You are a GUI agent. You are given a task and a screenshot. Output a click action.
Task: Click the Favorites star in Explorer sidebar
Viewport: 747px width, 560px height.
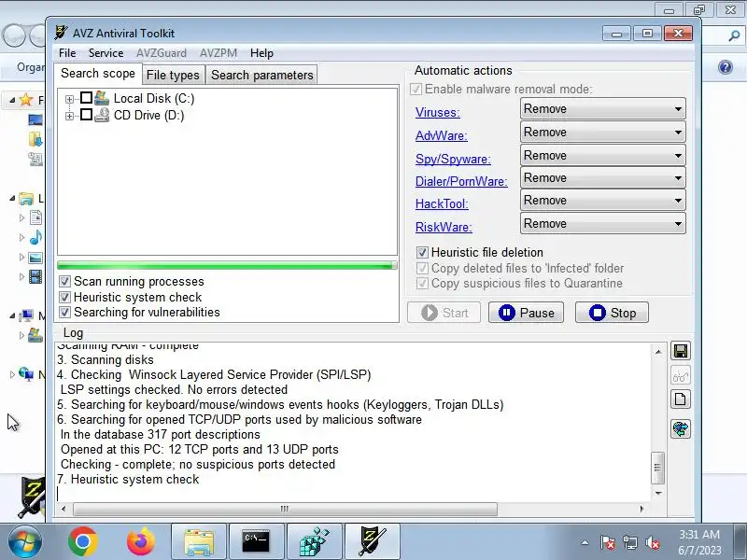pyautogui.click(x=26, y=100)
